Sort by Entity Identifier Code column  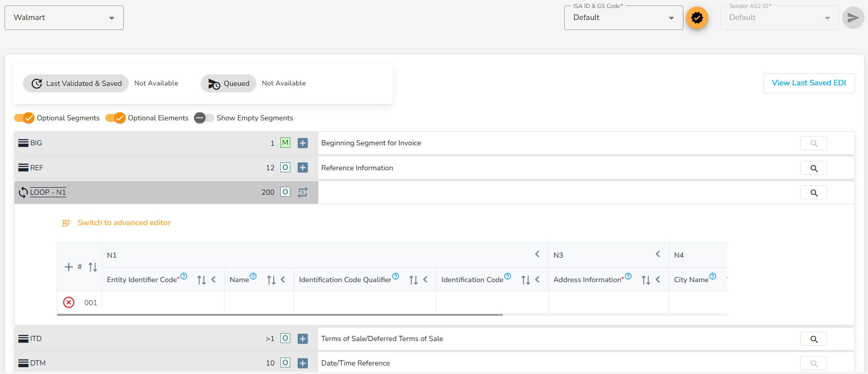202,280
